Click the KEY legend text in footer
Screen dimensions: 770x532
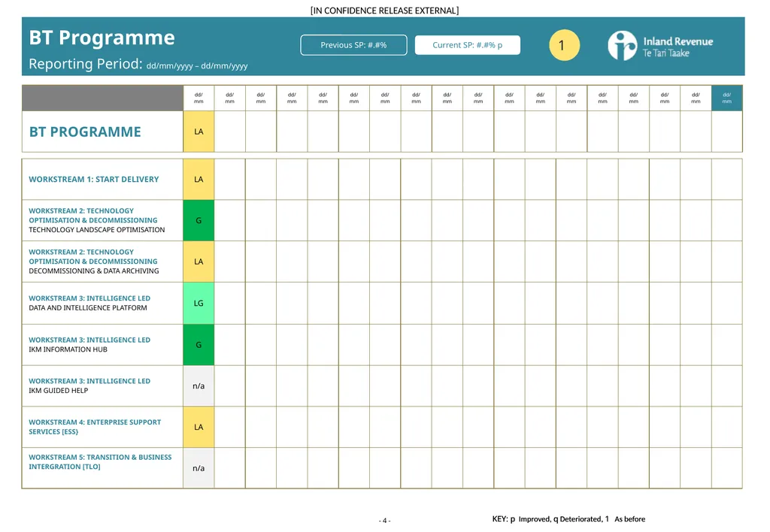568,518
